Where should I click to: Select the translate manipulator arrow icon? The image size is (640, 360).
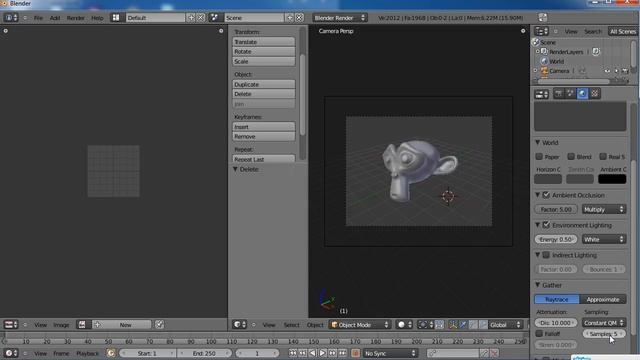[463, 324]
